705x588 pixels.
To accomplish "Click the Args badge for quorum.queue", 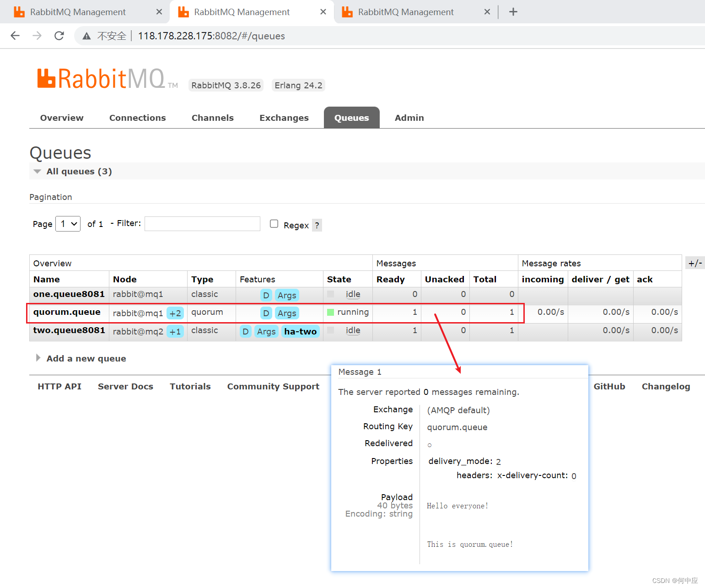I will (287, 313).
